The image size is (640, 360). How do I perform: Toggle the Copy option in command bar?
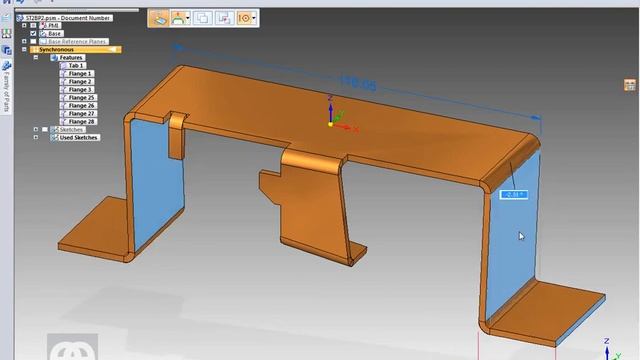pos(202,18)
